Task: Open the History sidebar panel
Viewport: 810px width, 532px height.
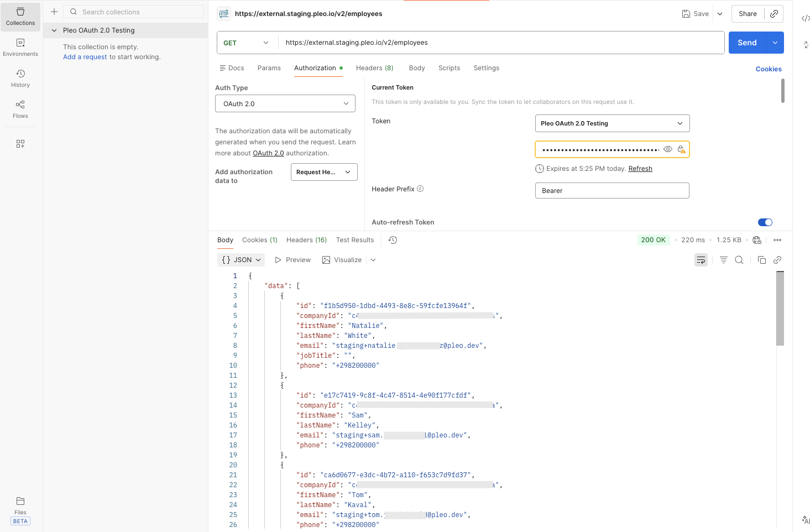Action: pyautogui.click(x=20, y=79)
